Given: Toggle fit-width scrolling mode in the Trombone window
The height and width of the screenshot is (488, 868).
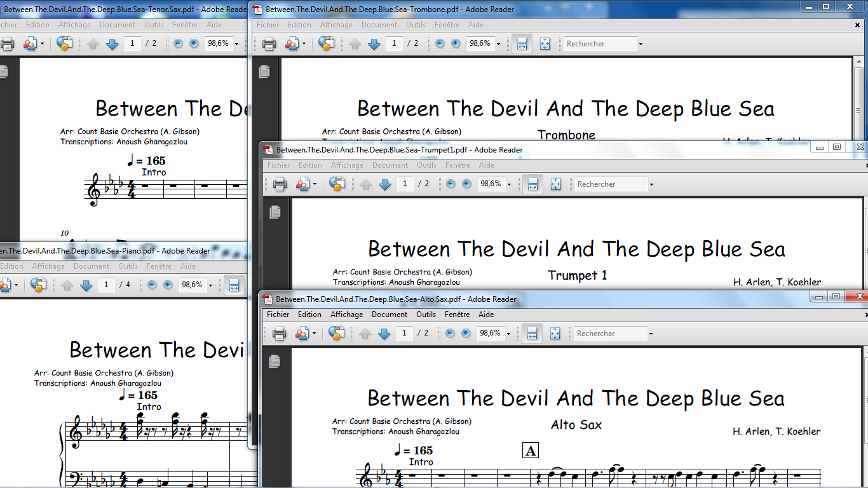Looking at the screenshot, I should (522, 44).
